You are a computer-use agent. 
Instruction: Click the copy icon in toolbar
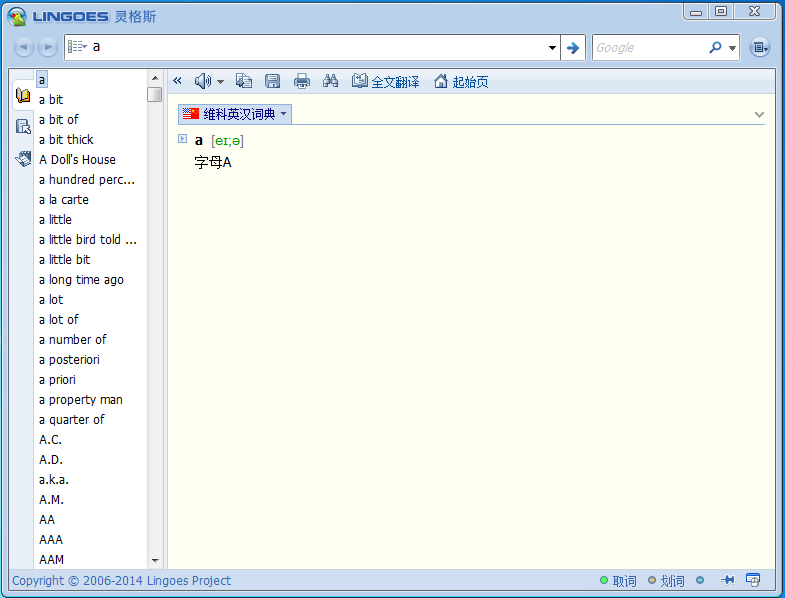[x=244, y=81]
